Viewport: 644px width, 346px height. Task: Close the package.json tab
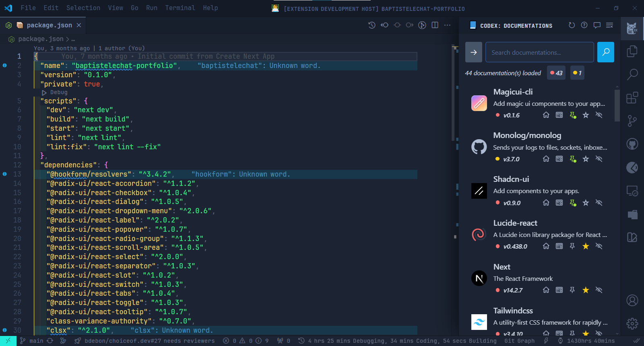click(79, 25)
